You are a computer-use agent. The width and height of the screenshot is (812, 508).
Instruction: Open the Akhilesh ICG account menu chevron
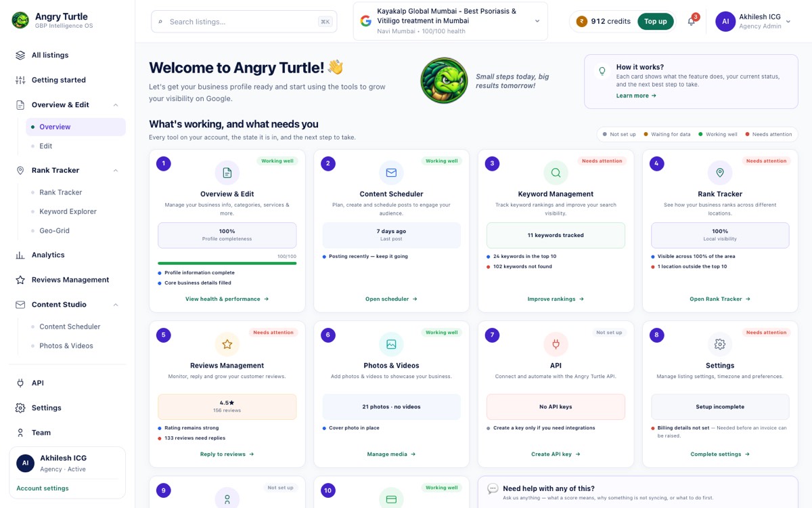coord(788,22)
